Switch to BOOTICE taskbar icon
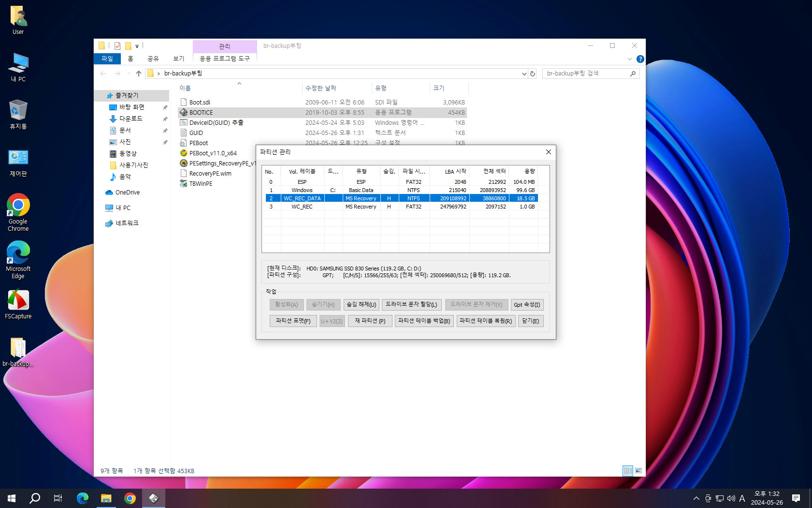812x508 pixels. (x=154, y=498)
